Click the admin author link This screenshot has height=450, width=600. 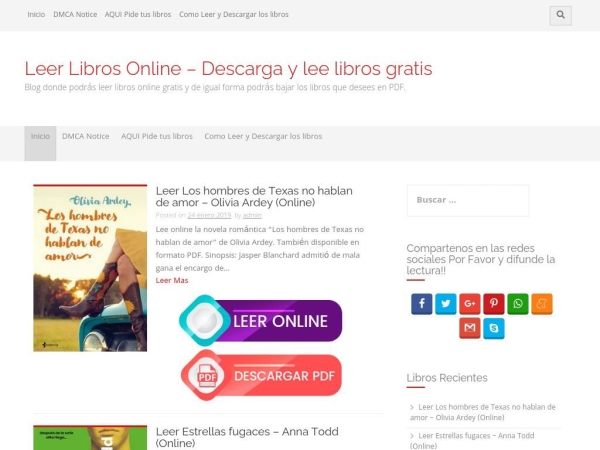tap(252, 215)
